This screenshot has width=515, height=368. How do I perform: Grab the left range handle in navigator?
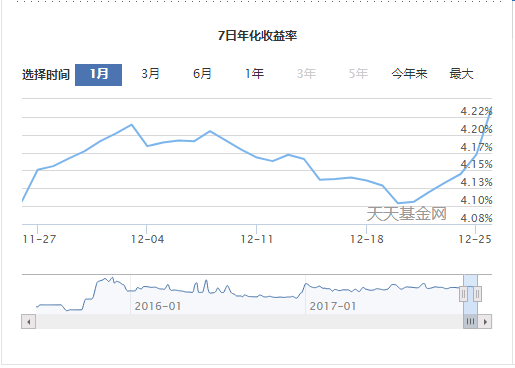pyautogui.click(x=463, y=294)
